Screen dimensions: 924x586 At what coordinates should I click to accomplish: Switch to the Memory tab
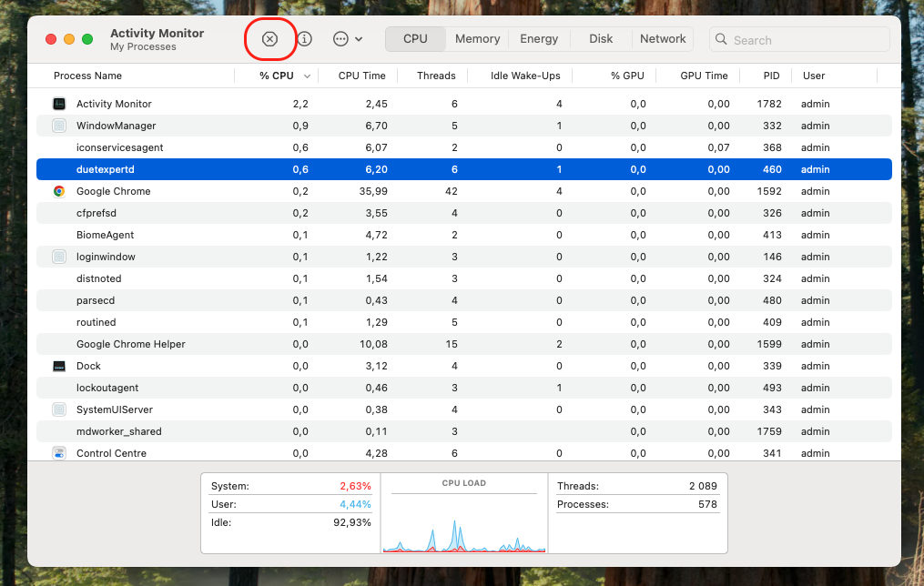(x=477, y=39)
